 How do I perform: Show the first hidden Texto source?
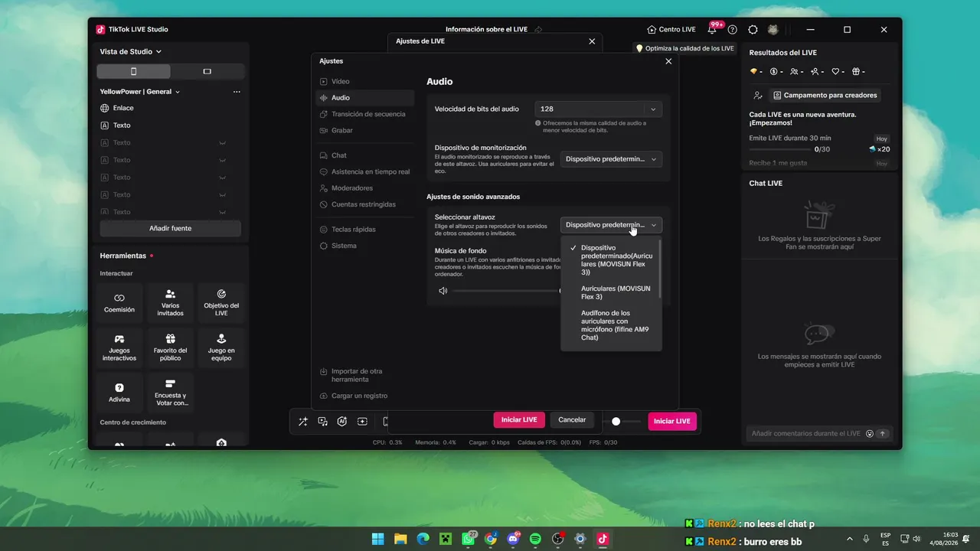point(223,143)
